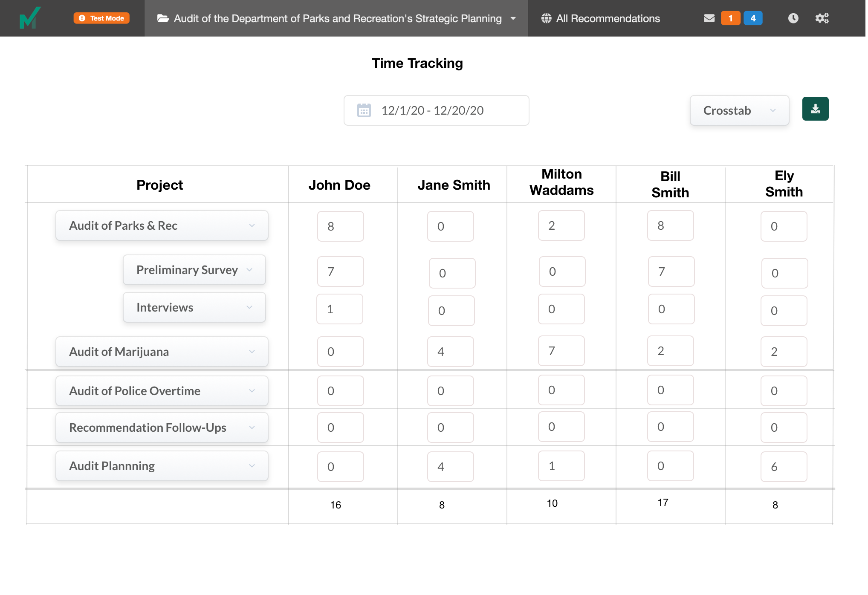
Task: Open the project folder icon
Action: point(163,18)
